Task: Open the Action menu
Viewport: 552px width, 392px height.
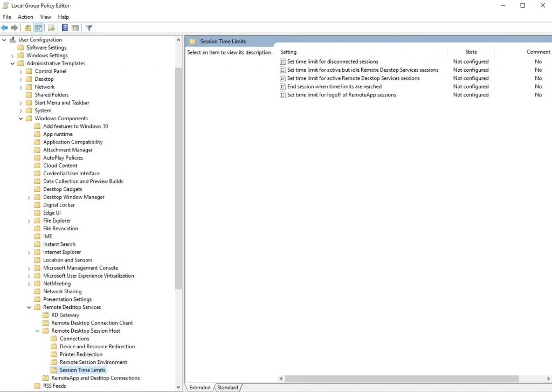Action: tap(25, 17)
